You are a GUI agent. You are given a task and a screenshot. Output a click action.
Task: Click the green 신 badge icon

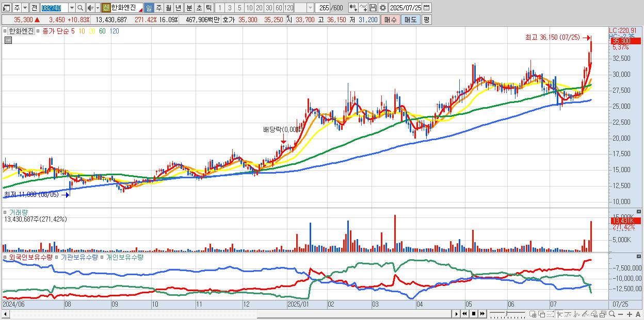[x=106, y=8]
